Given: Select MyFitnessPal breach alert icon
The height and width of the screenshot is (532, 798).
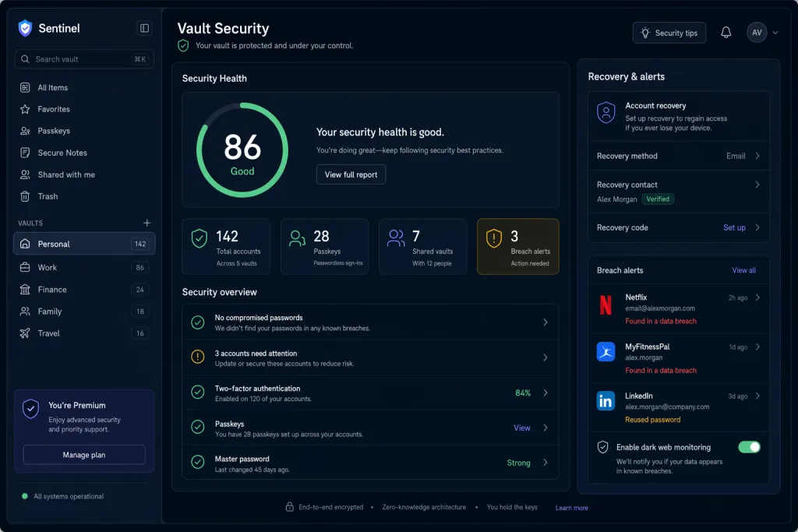Looking at the screenshot, I should coord(606,351).
